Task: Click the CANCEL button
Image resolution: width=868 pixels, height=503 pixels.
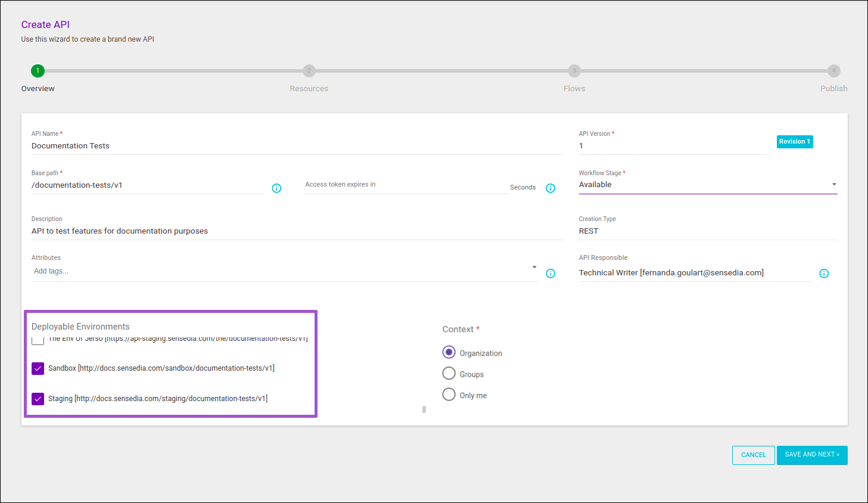Action: 753,455
